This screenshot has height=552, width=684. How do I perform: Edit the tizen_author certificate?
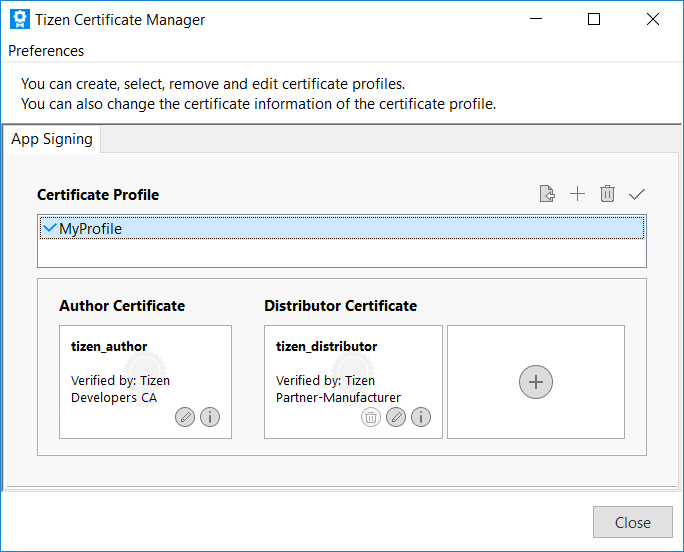185,417
